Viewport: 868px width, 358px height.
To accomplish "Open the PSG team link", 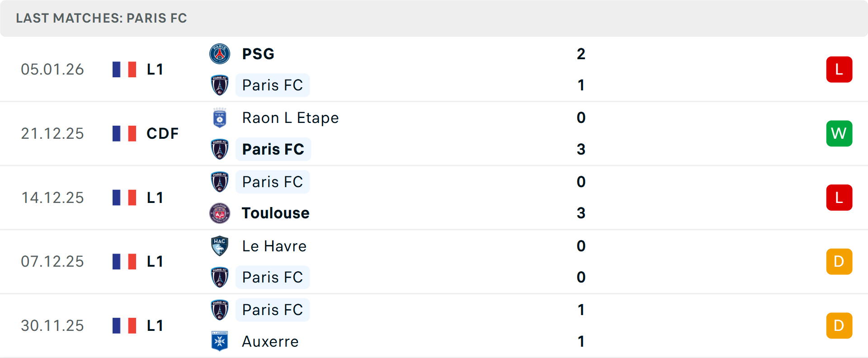I will [258, 54].
